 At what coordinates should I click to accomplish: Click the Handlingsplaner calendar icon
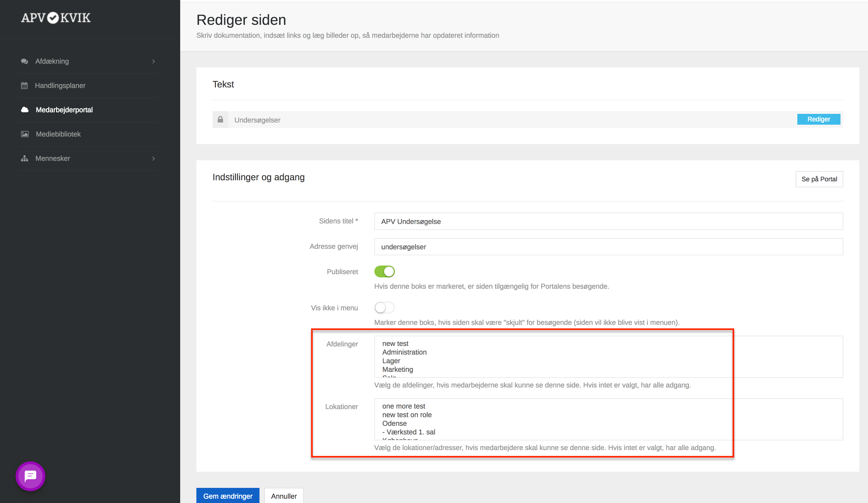click(x=25, y=86)
